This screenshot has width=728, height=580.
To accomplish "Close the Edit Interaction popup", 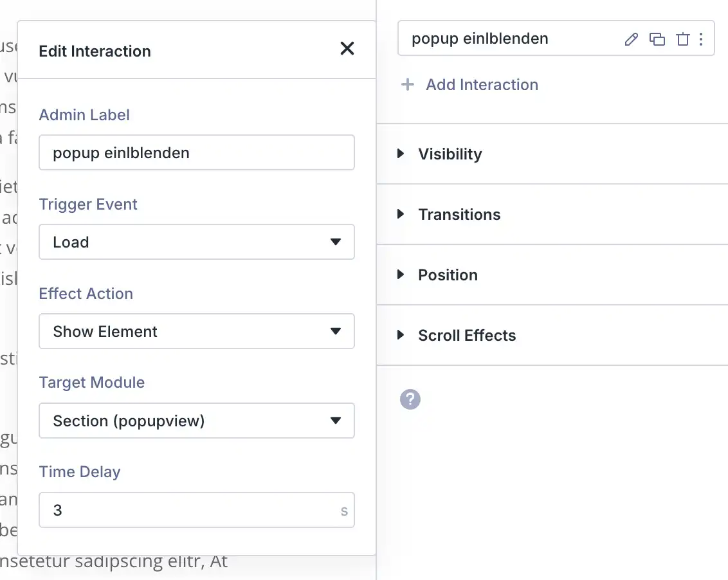I will 347,48.
